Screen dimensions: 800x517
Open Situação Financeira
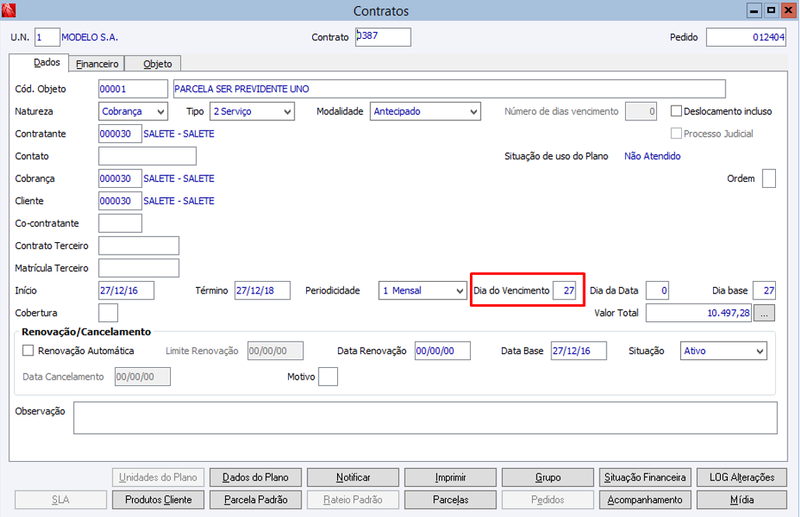645,477
